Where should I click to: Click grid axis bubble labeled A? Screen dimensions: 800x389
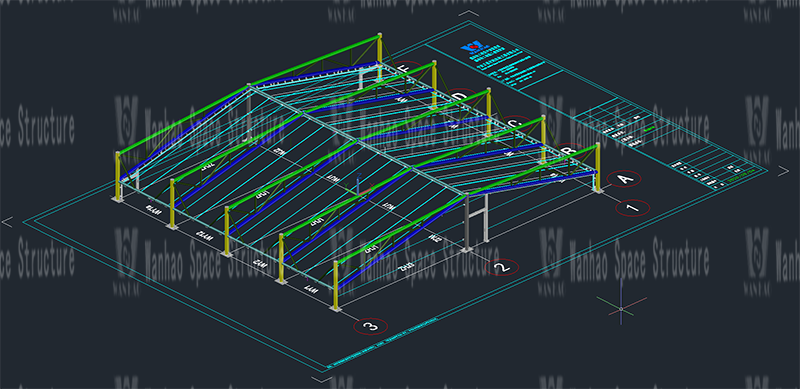pos(624,179)
